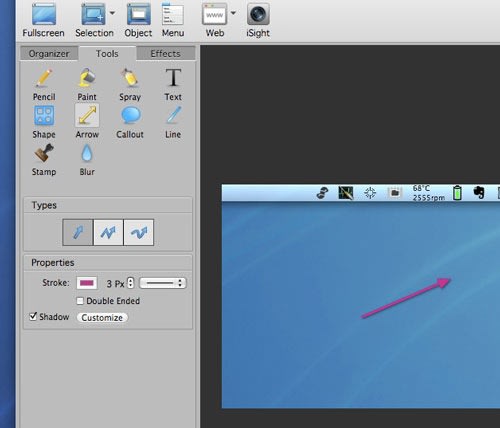
Task: Expand the Web capture dropdown arrow
Action: (x=233, y=13)
